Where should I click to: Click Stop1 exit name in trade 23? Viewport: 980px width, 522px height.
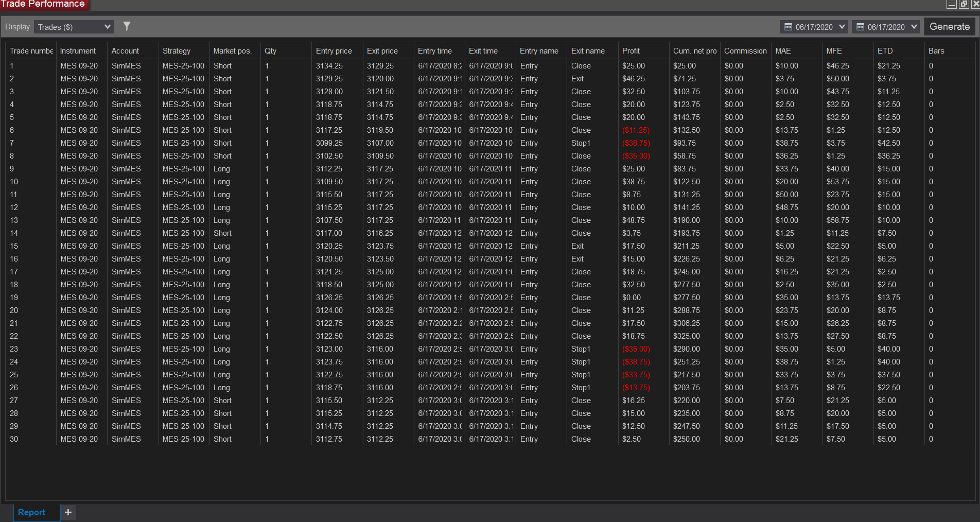point(581,349)
